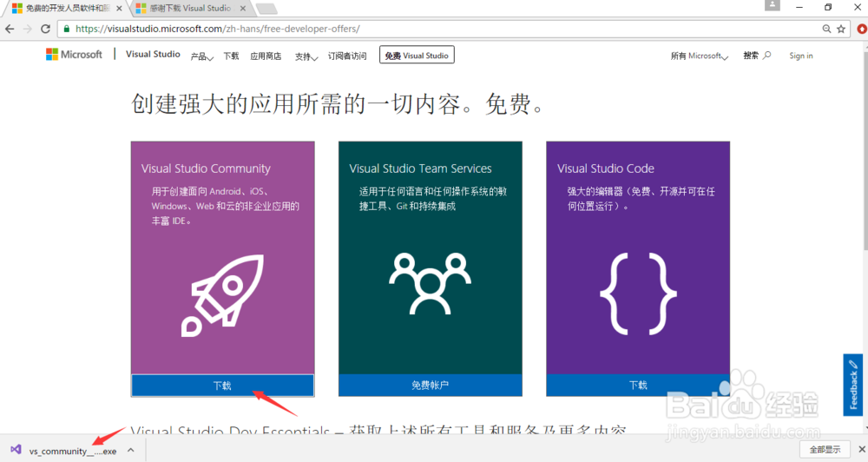Switch to the 感谢下载 Visual Studio tab
This screenshot has height=462, width=868.
tap(193, 9)
